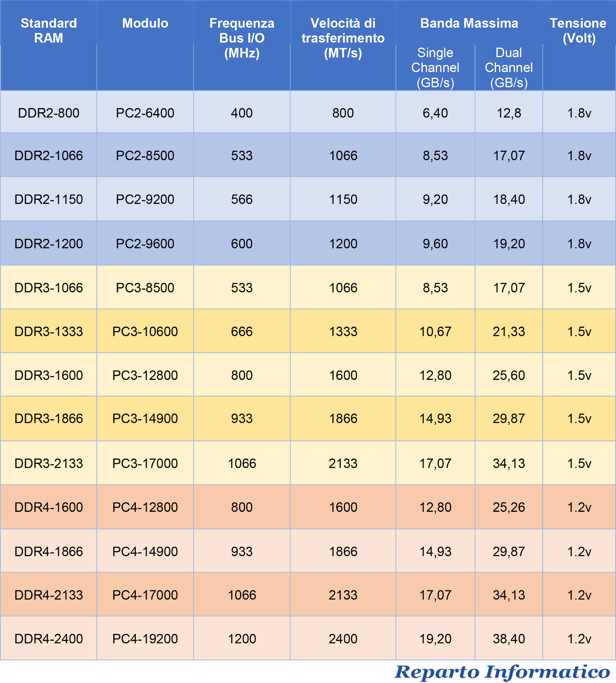616x683 pixels.
Task: Select the Single Channel subheader
Action: tap(435, 67)
